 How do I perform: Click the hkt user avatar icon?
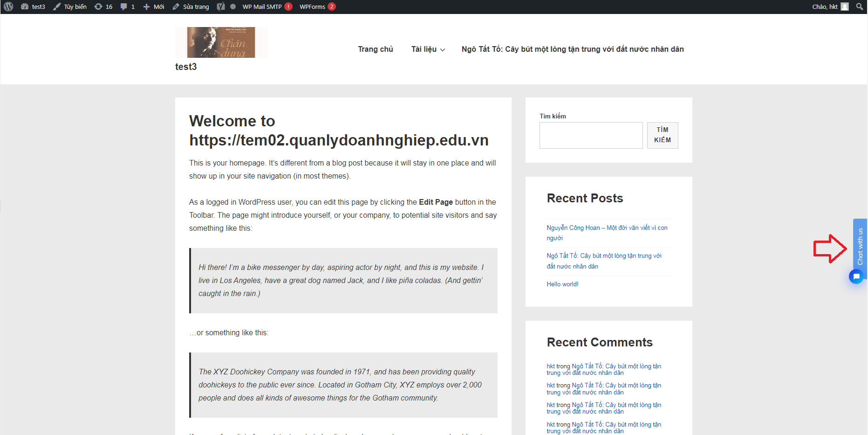[x=845, y=7]
